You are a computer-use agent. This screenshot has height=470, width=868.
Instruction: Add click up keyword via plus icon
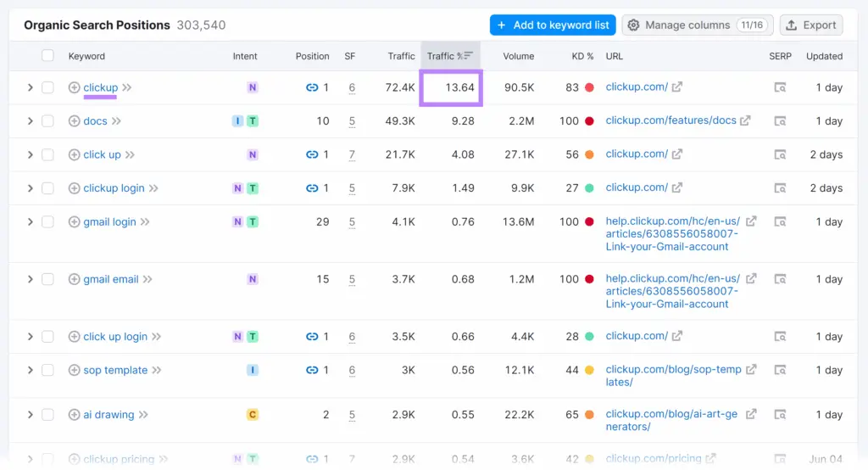tap(75, 154)
